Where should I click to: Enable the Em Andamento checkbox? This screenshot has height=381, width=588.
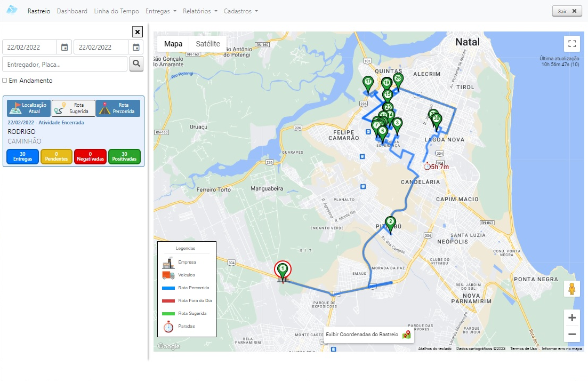[x=5, y=81]
